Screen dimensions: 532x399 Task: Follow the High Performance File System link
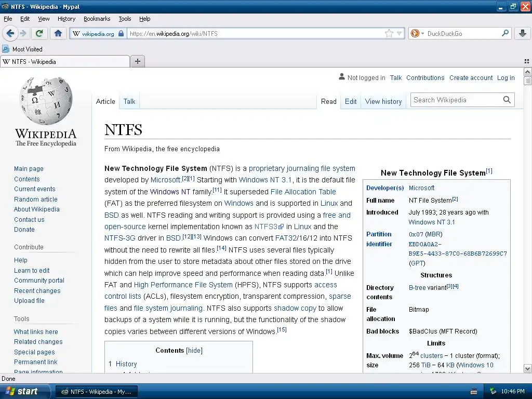point(183,285)
